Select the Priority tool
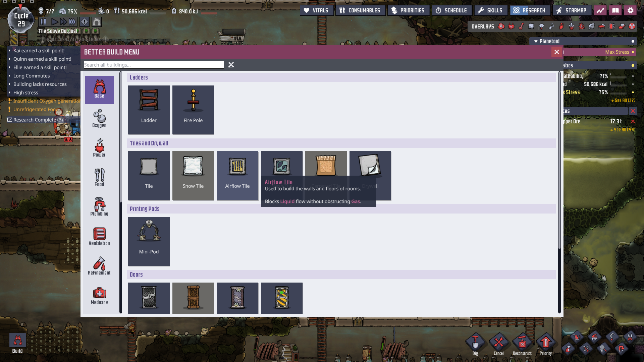 (546, 344)
